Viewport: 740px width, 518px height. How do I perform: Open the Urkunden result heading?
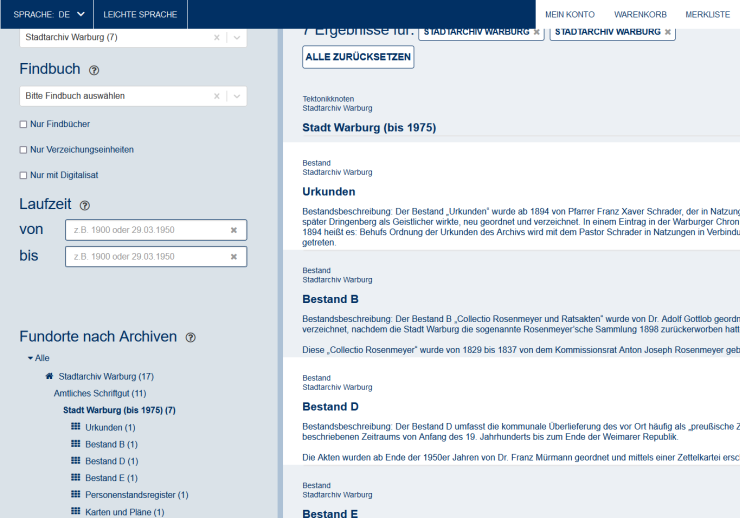point(329,192)
